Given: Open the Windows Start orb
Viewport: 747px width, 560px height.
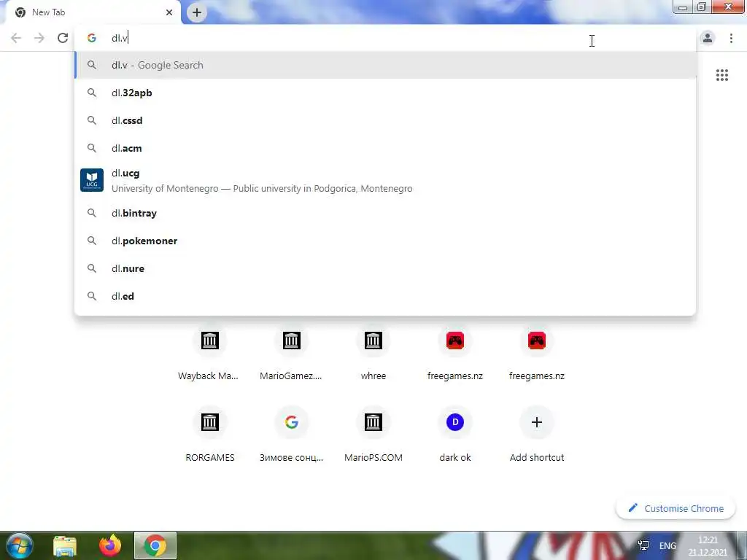Looking at the screenshot, I should tap(20, 545).
